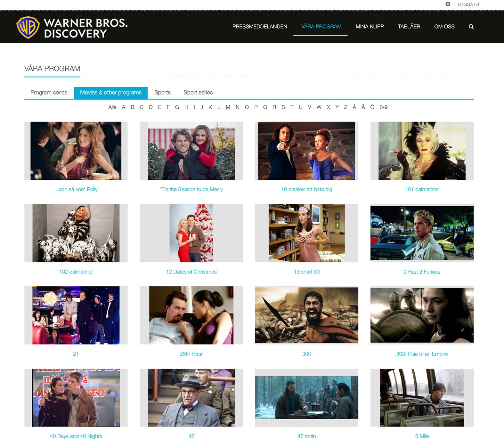Click the 25th Hour title link

click(191, 354)
